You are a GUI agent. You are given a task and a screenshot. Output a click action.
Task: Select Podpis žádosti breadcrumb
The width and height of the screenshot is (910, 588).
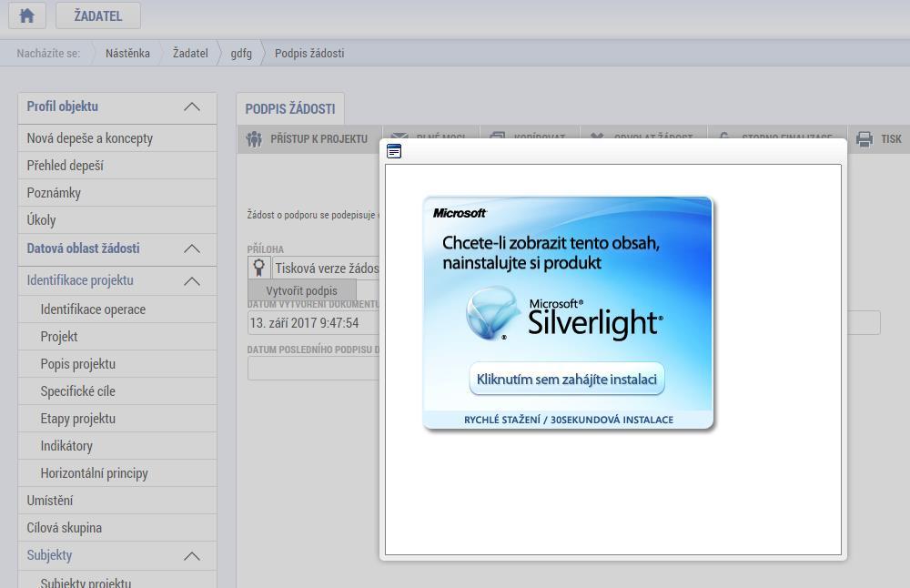309,54
